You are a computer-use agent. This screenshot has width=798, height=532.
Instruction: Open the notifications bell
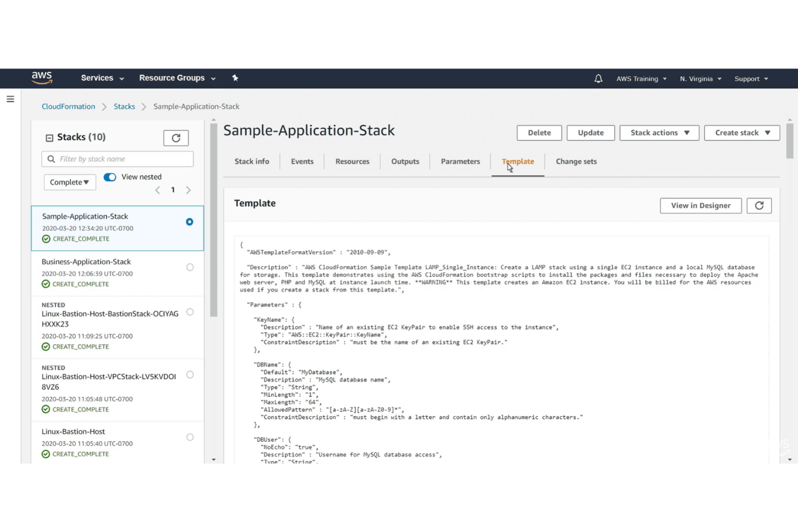[x=598, y=79]
